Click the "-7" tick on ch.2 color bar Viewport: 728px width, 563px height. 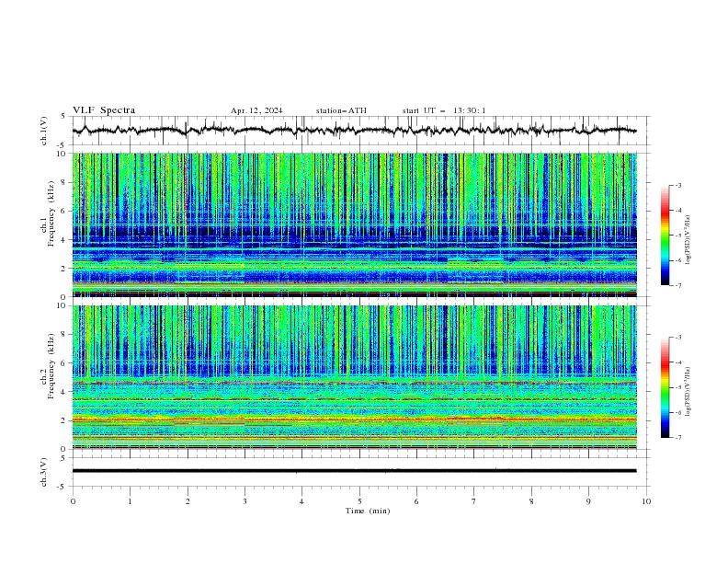point(677,438)
